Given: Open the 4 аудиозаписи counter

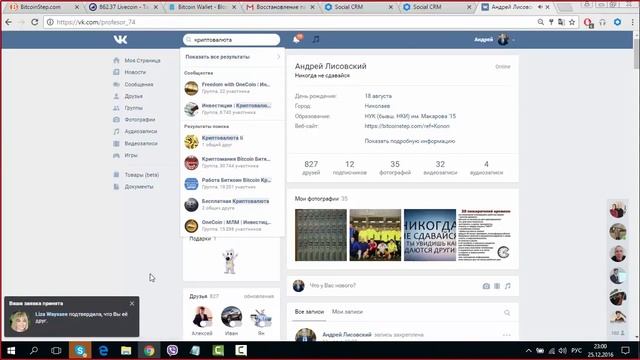Looking at the screenshot, I should tap(486, 167).
